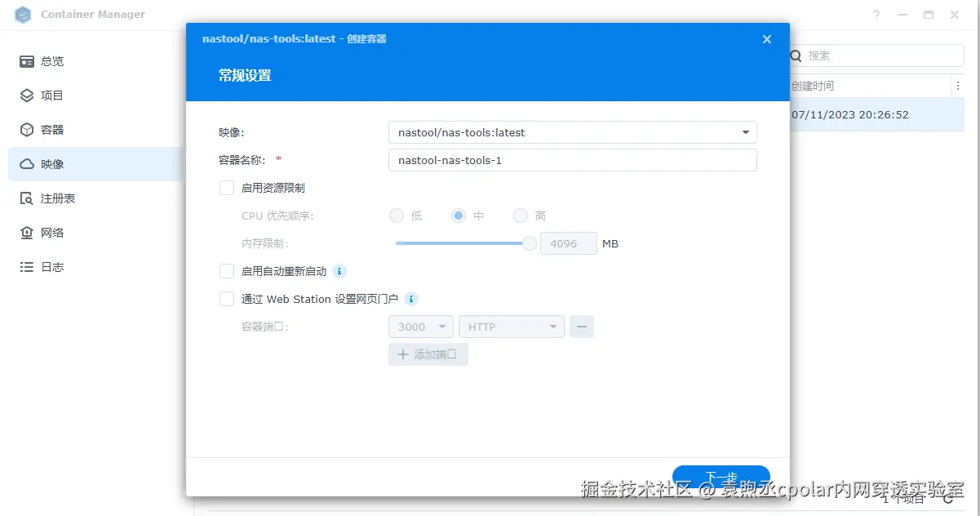Click the 下一步 next button
The height and width of the screenshot is (516, 980).
pos(721,478)
